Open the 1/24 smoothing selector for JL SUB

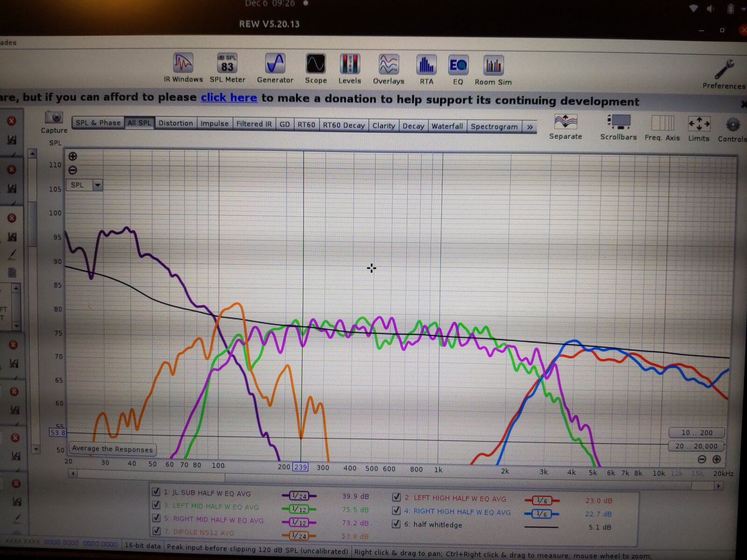pyautogui.click(x=299, y=496)
